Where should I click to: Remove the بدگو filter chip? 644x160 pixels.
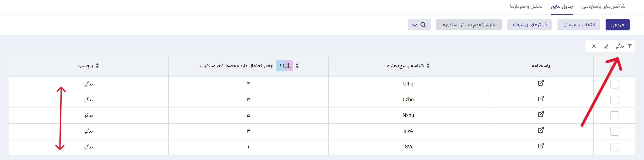pos(594,46)
